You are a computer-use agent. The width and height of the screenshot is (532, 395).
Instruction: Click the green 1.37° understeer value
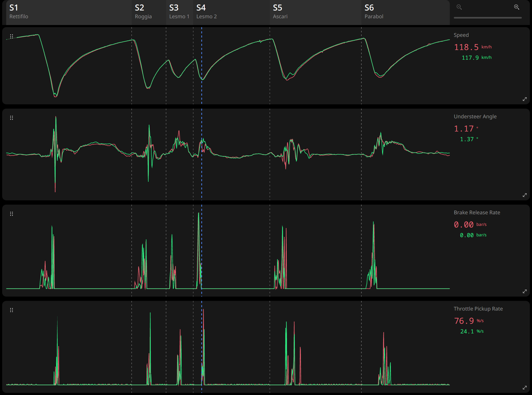[x=469, y=139]
